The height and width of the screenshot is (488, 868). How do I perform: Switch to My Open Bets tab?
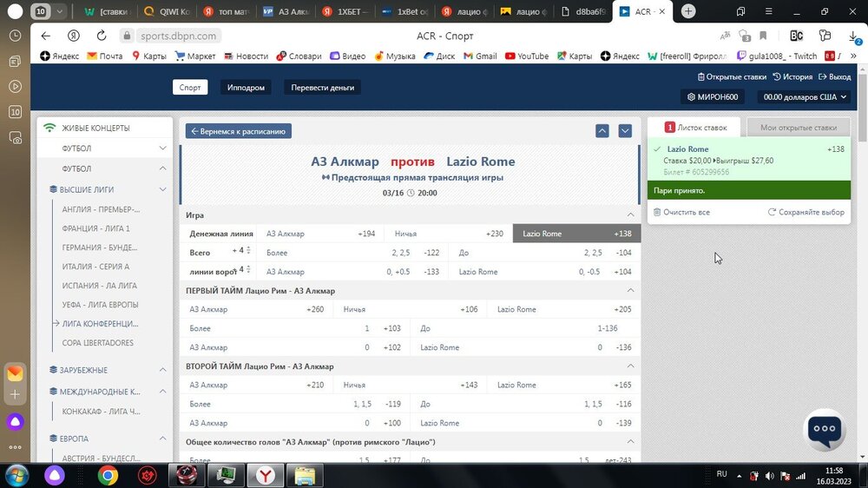click(x=798, y=128)
